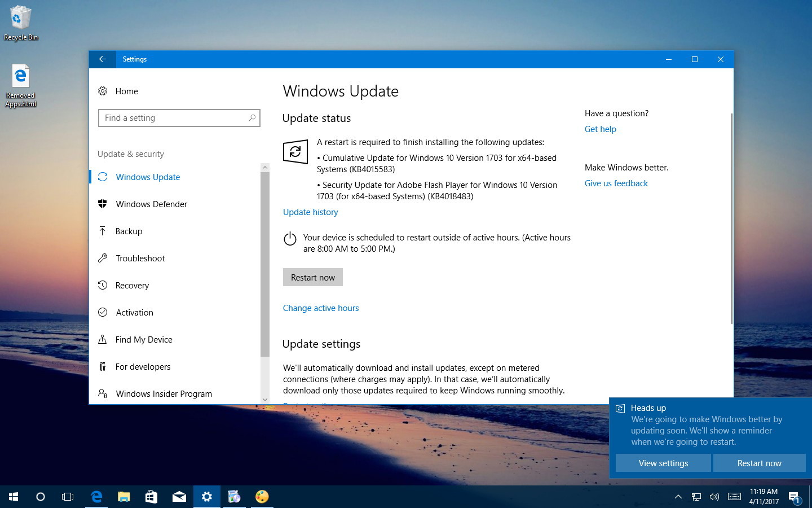This screenshot has width=812, height=508.
Task: Click the KB4018483 Flash Player security update text
Action: coord(437,191)
